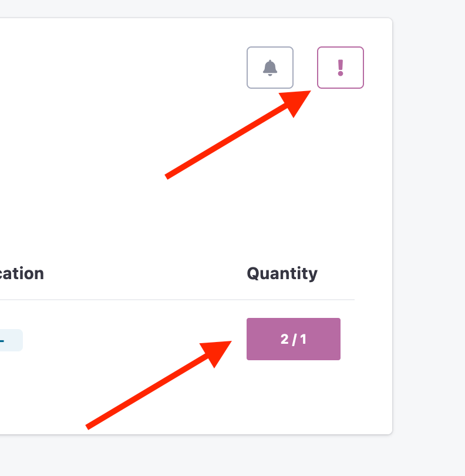
Task: Toggle the purple-outlined warning indicator
Action: pyautogui.click(x=341, y=68)
